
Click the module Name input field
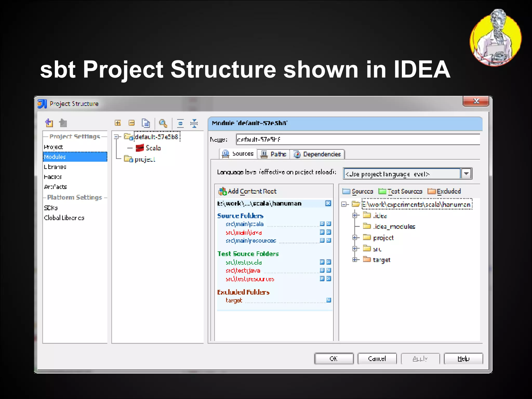[358, 139]
